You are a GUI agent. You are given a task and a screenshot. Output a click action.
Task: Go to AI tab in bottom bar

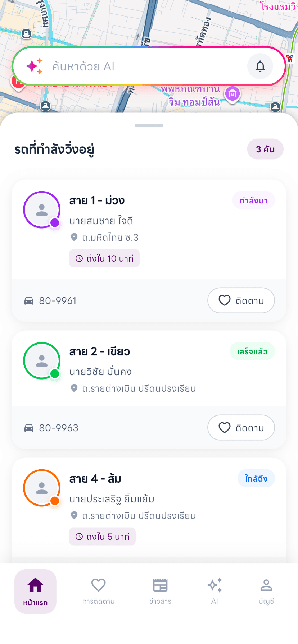(215, 592)
